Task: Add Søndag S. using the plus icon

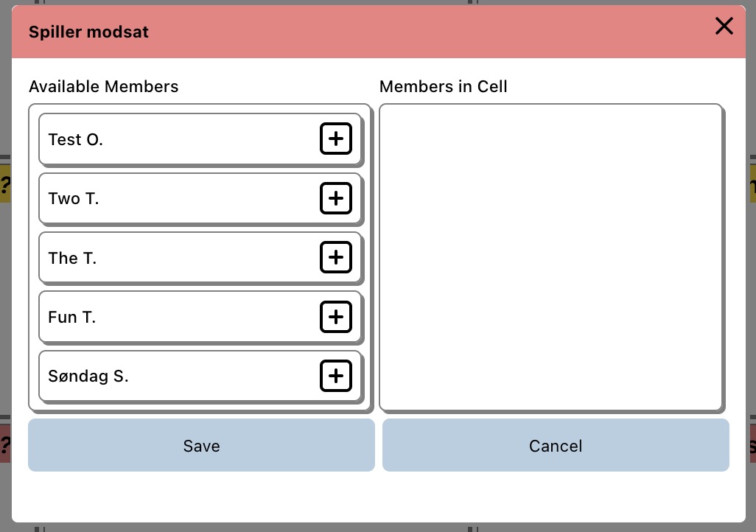Action: tap(336, 376)
